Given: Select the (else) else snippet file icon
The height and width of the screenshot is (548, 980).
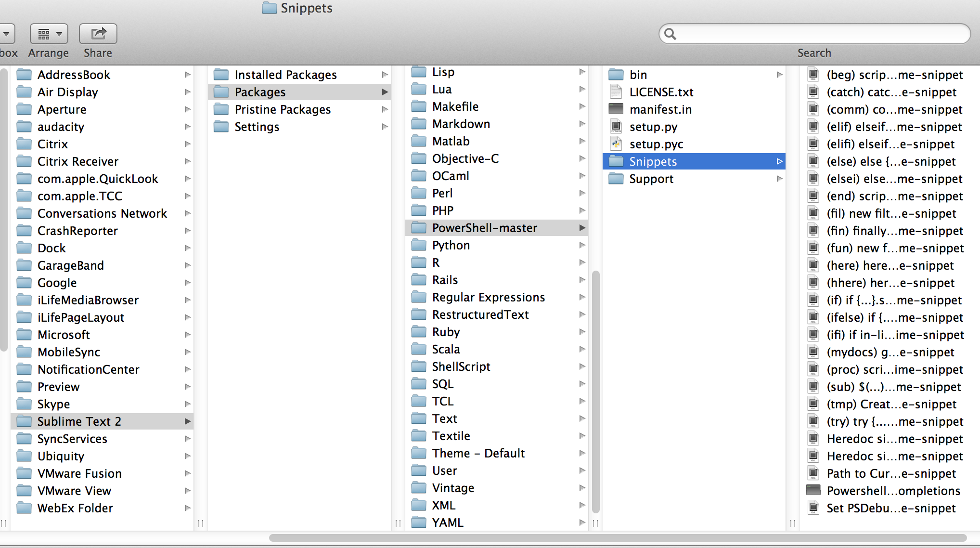Looking at the screenshot, I should click(x=813, y=161).
